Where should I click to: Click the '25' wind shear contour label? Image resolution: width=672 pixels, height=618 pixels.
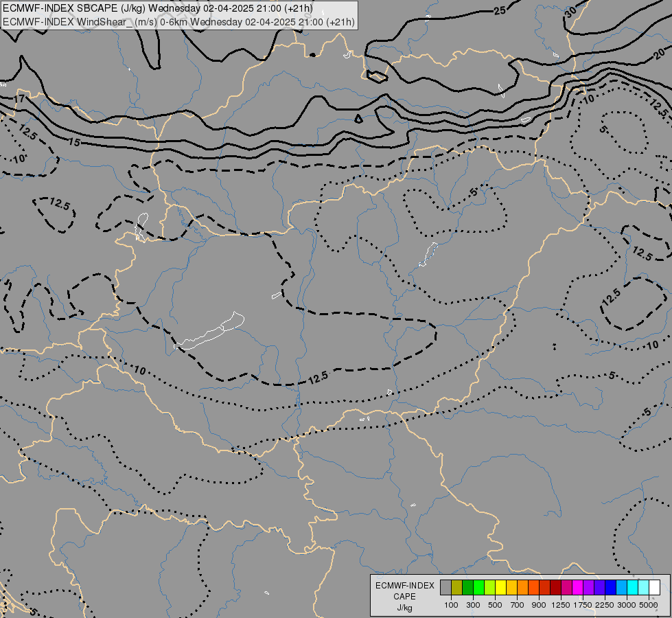click(500, 11)
